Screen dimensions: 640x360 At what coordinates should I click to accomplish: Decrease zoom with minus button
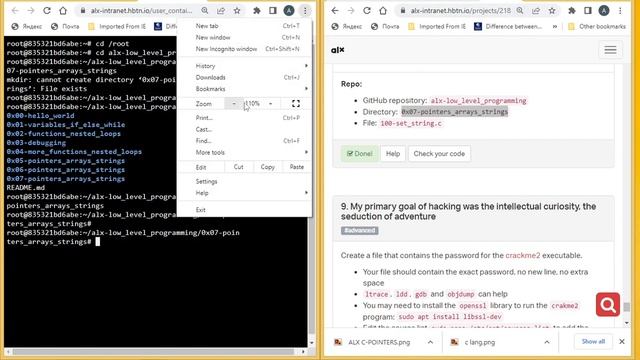click(x=234, y=104)
